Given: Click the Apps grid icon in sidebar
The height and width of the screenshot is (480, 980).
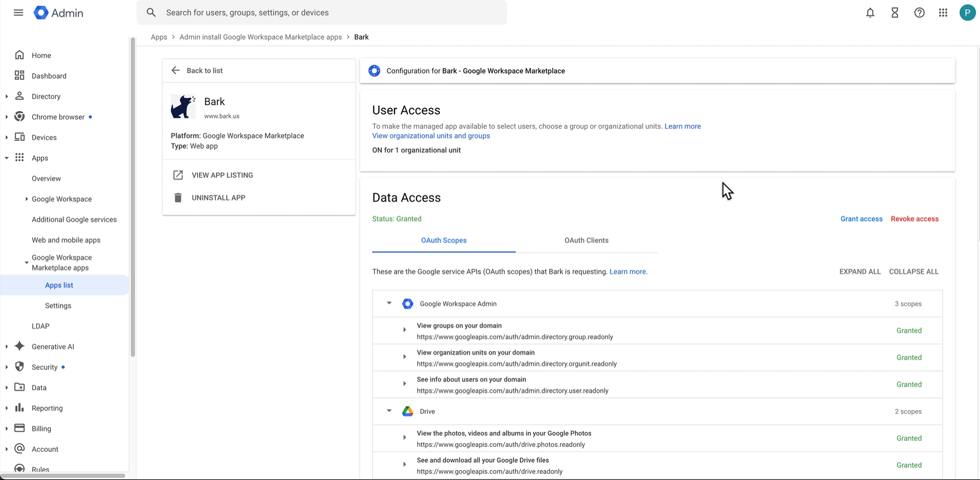Looking at the screenshot, I should pyautogui.click(x=19, y=157).
